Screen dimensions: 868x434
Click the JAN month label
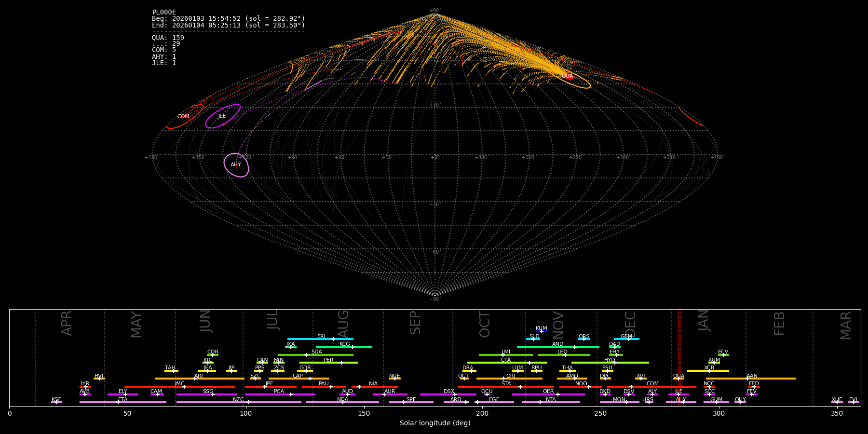tap(704, 321)
